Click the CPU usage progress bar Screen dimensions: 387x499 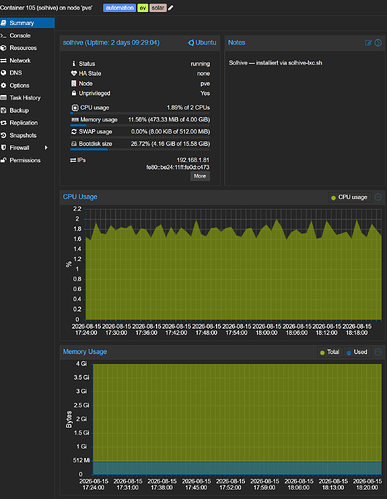coord(140,113)
